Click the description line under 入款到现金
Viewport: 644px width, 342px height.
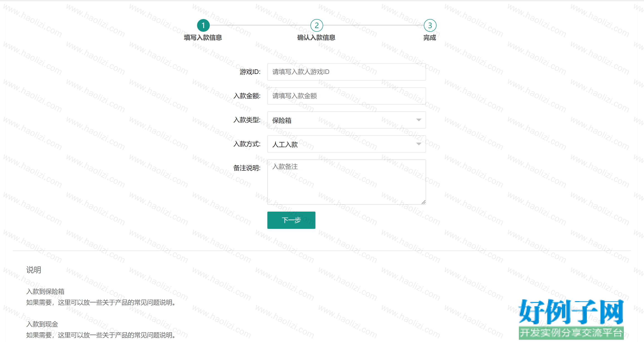pyautogui.click(x=101, y=335)
